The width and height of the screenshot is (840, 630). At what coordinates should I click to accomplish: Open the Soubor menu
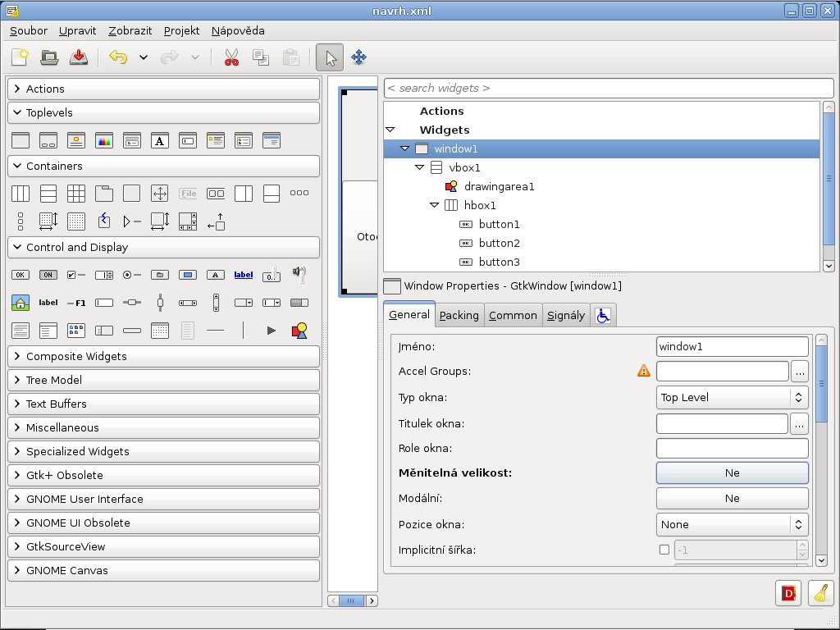[29, 30]
